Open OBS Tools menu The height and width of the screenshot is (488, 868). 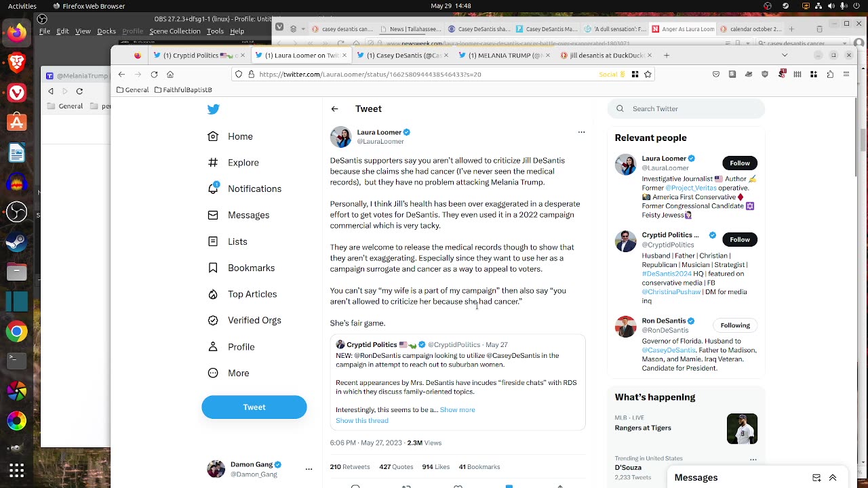pyautogui.click(x=215, y=31)
